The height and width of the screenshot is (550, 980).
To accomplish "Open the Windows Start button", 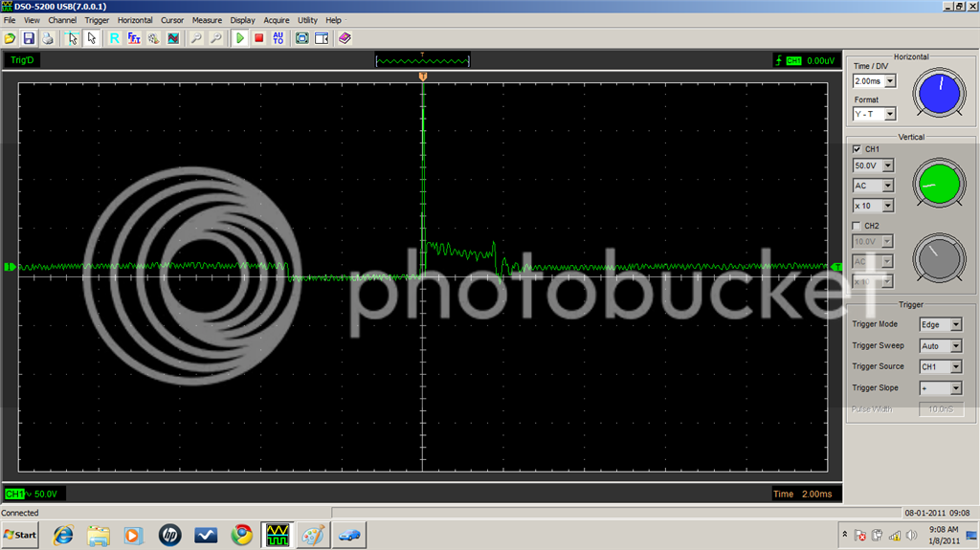I will (19, 535).
